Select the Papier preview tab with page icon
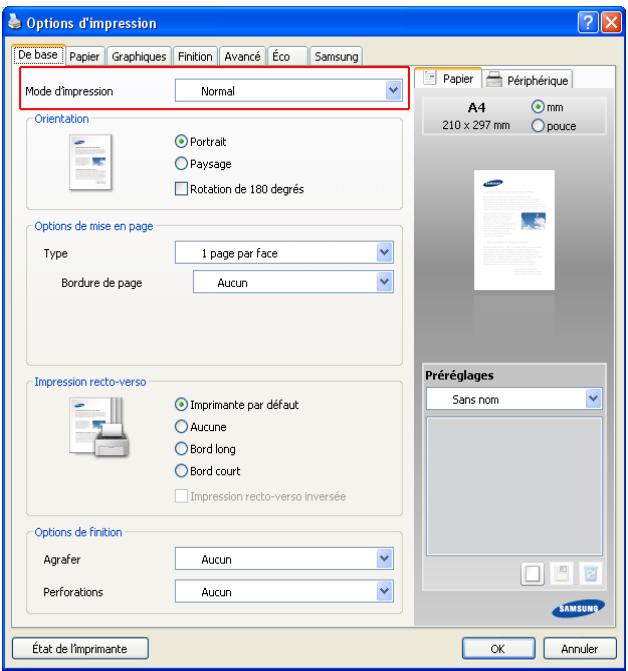Viewport: 628px width, 671px height. (448, 78)
